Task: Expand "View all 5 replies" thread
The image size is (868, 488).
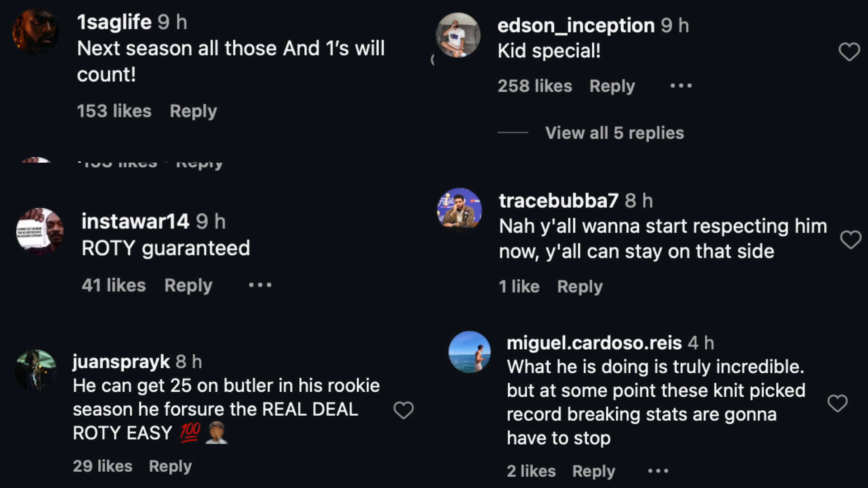Action: [614, 133]
